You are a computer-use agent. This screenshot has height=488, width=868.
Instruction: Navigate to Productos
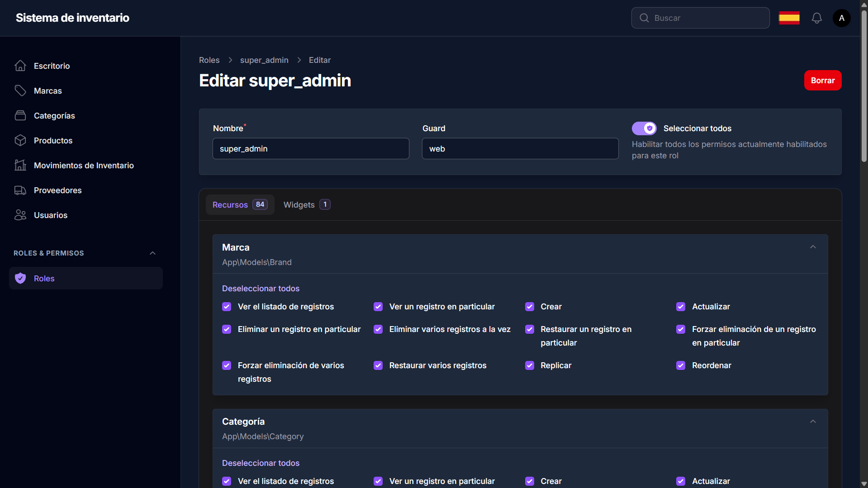click(x=86, y=140)
